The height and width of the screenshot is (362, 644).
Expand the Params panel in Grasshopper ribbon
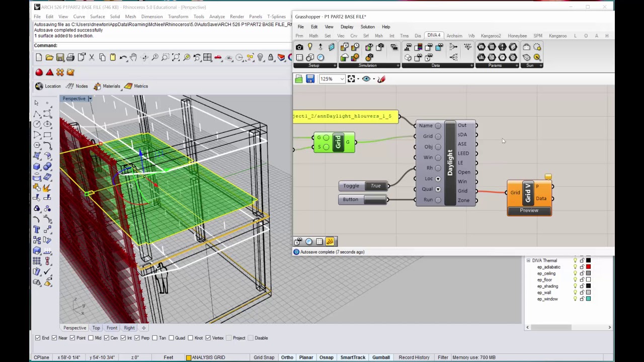pyautogui.click(x=517, y=65)
